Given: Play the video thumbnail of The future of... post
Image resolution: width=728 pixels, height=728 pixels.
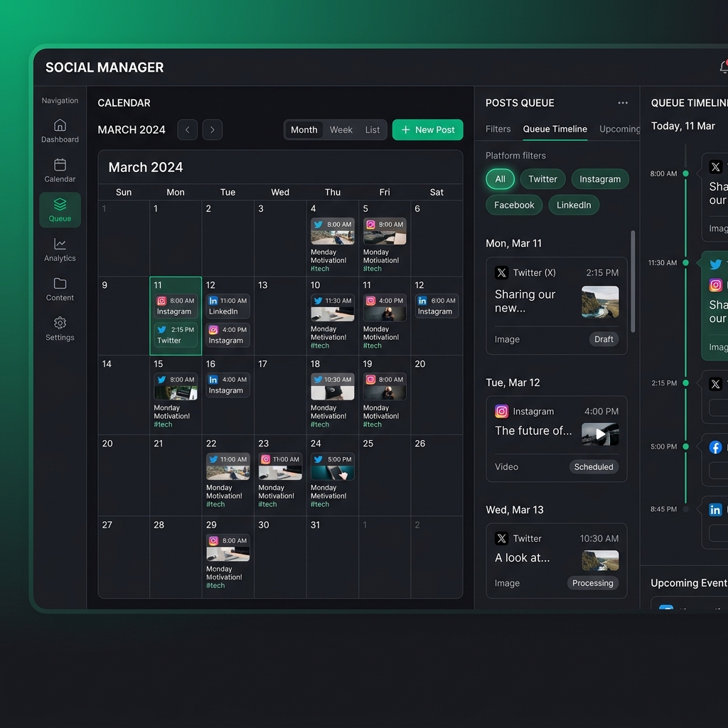Looking at the screenshot, I should click(600, 434).
